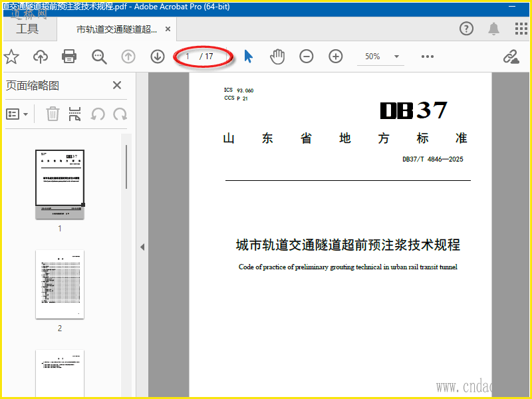Go to the next page with down arrow

pos(158,57)
